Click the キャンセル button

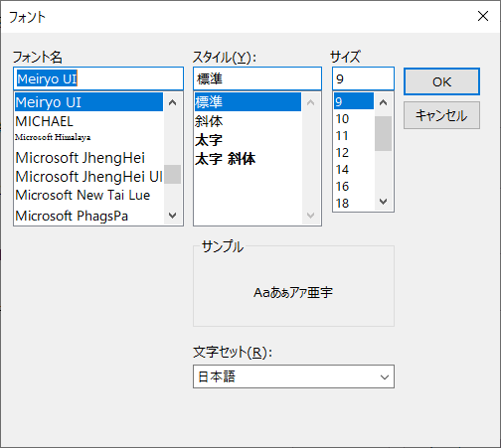pos(441,115)
